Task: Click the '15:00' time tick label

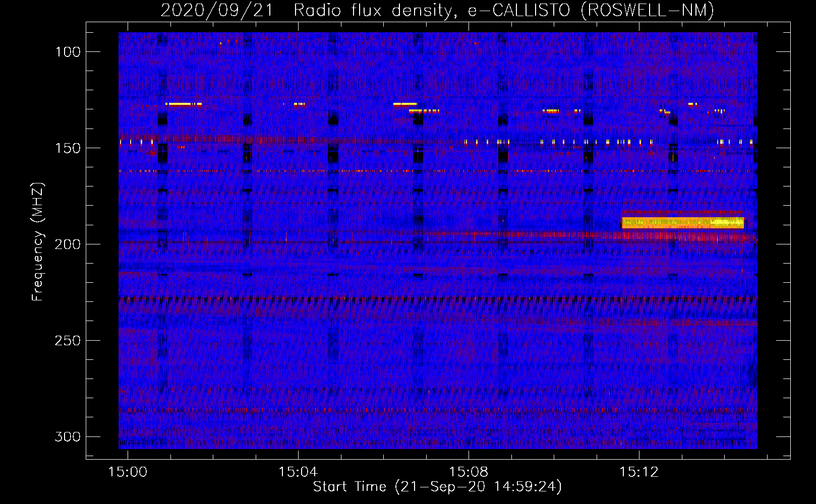Action: [128, 472]
